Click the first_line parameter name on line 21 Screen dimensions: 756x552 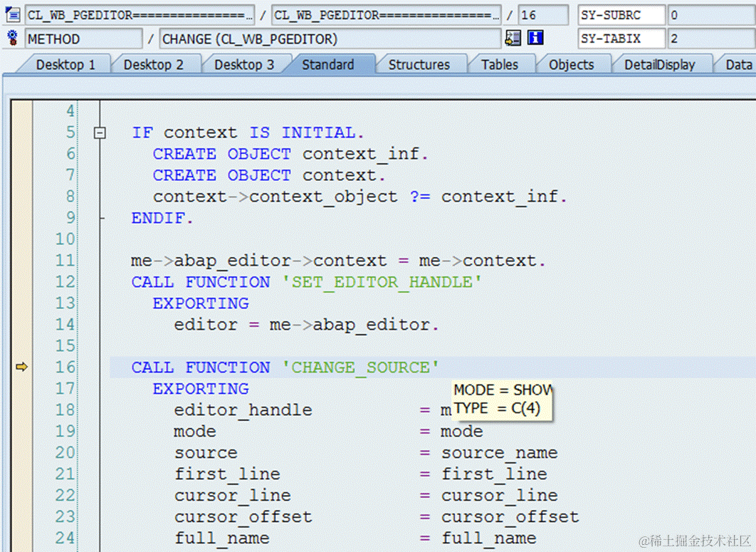coord(227,474)
